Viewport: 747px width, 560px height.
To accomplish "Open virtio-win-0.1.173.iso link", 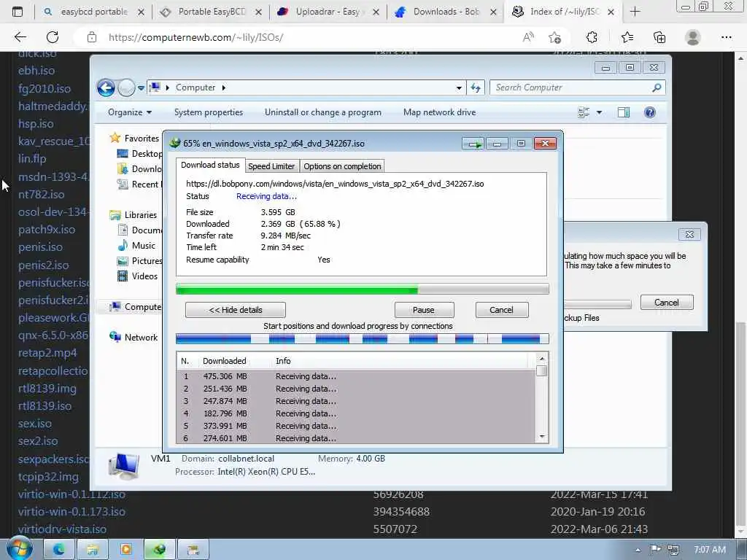I will pos(71,511).
